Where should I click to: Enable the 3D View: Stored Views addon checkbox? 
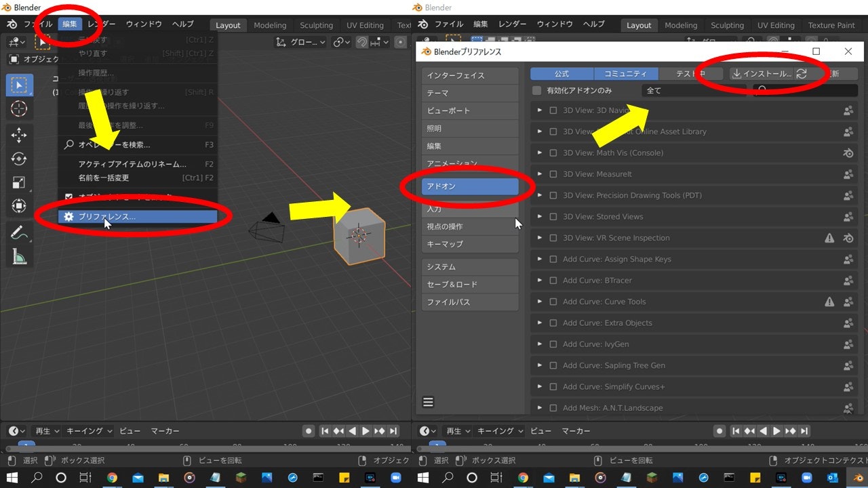click(x=553, y=217)
